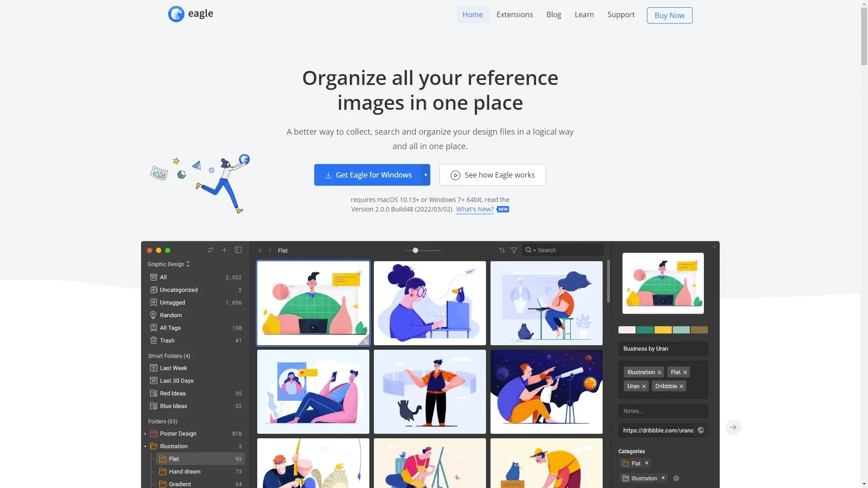868x488 pixels.
Task: Expand the Poster Design folder
Action: click(x=145, y=434)
